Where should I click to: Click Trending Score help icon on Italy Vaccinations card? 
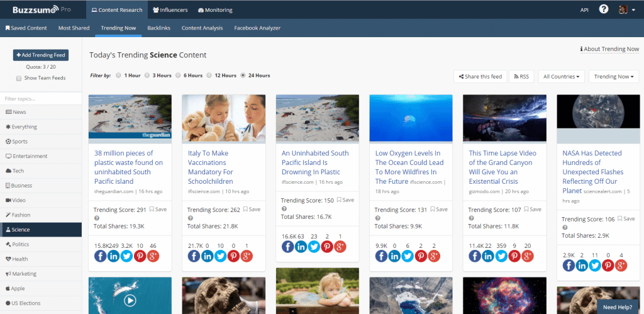pos(190,218)
